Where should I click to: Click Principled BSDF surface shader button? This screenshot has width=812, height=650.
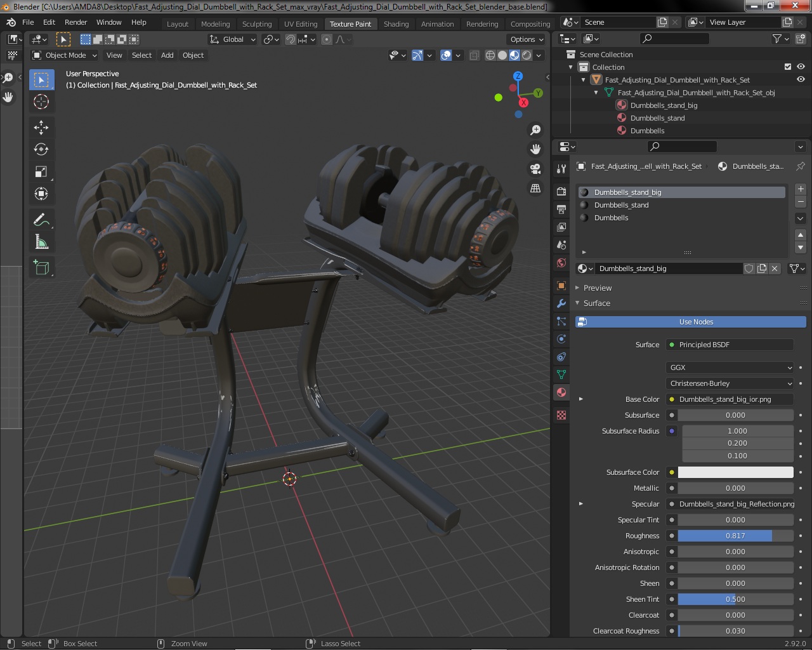[x=730, y=345]
